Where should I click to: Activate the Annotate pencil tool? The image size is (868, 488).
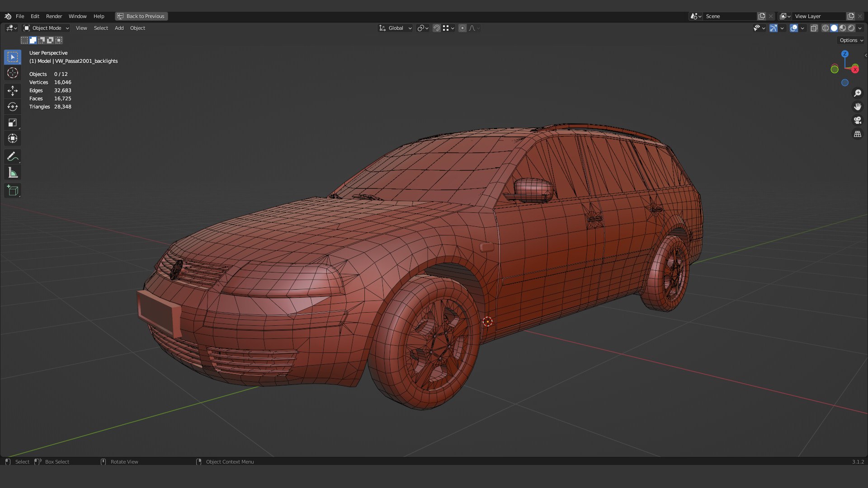13,157
